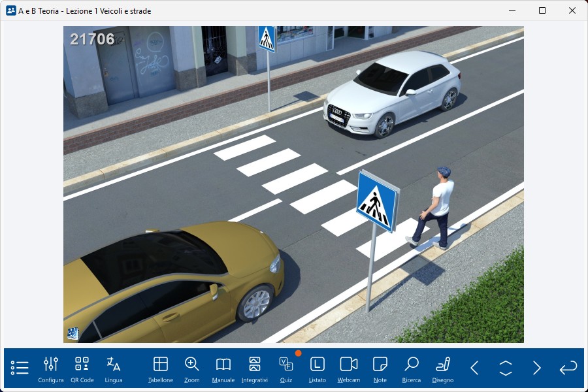Image resolution: width=588 pixels, height=392 pixels.
Task: Open the Manuale book
Action: 223,369
